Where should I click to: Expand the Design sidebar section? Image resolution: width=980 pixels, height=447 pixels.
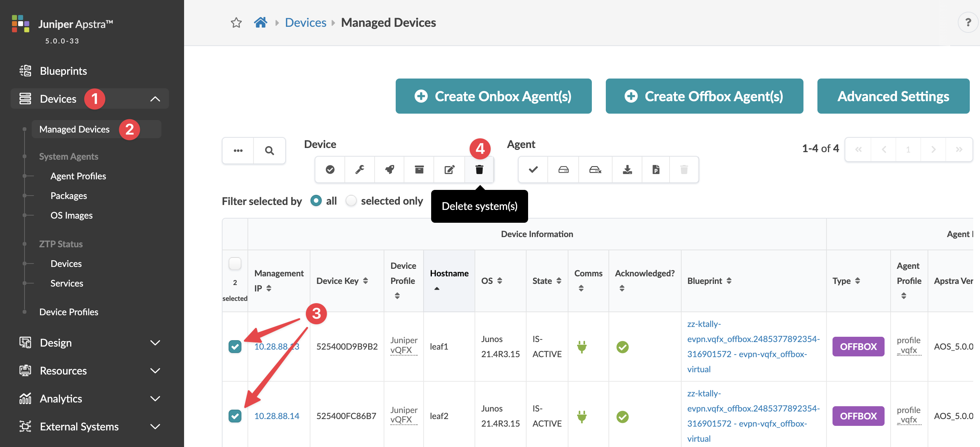coord(155,343)
